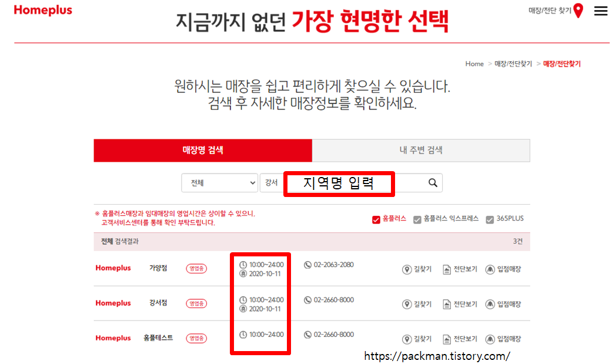The image size is (612, 364).
Task: Click the 입점매장 link for 홈플테스트
Action: [509, 339]
